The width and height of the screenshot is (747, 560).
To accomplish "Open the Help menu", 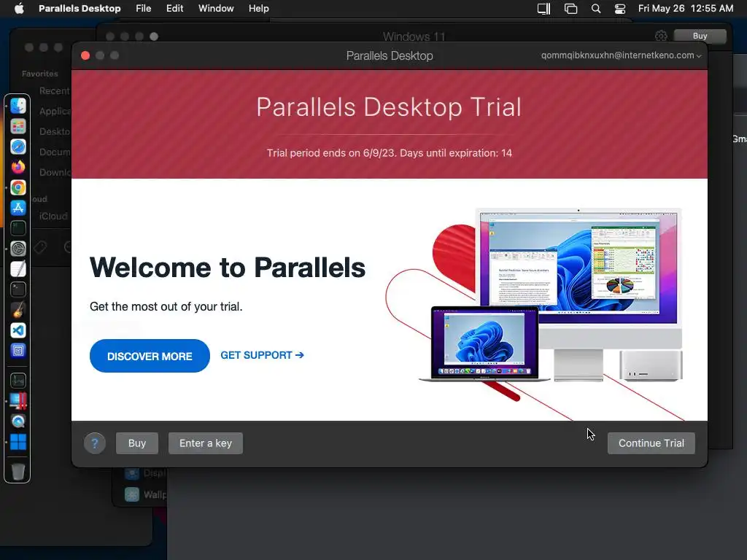I will pyautogui.click(x=259, y=9).
